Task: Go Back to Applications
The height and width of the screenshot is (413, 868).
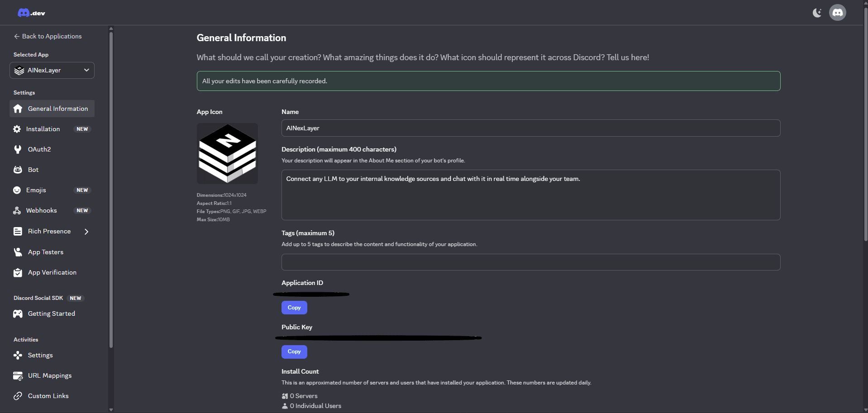Action: (x=48, y=36)
